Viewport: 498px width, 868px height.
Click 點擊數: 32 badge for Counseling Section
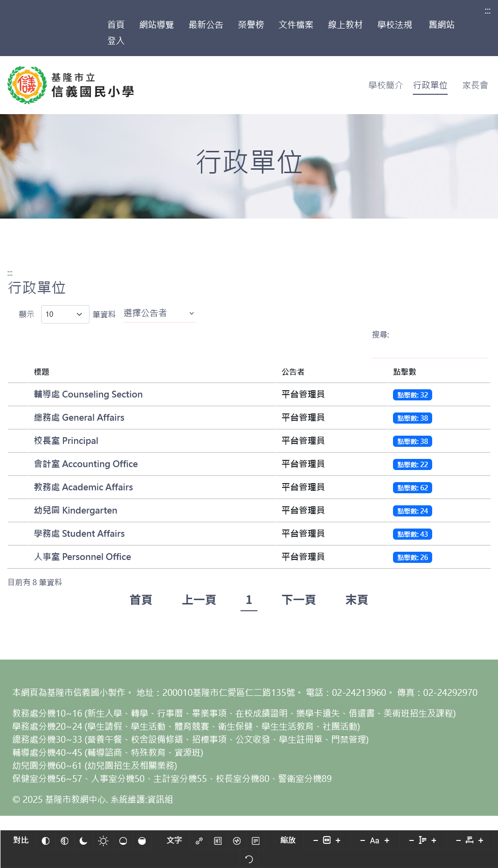[412, 395]
